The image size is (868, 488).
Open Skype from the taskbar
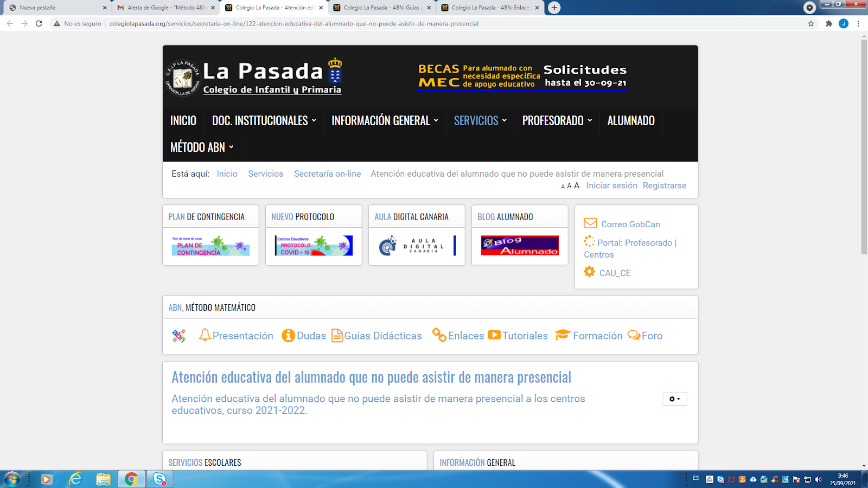[x=159, y=479]
